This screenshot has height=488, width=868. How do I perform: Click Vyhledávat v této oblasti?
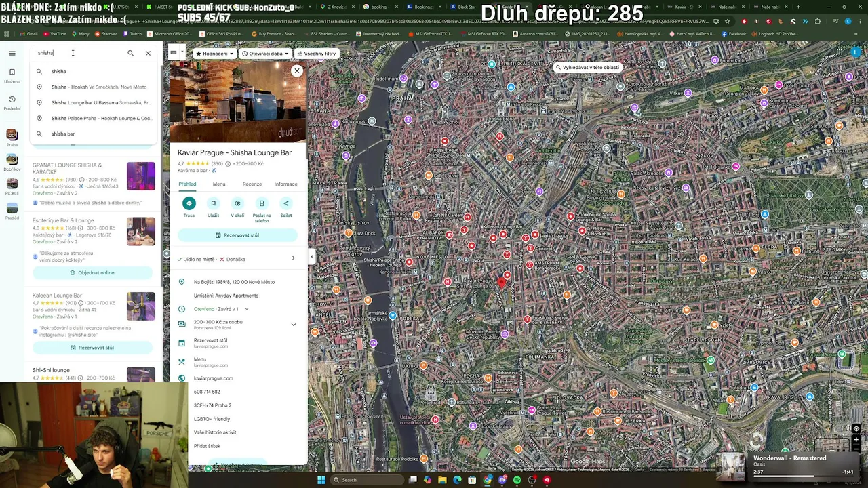point(587,67)
